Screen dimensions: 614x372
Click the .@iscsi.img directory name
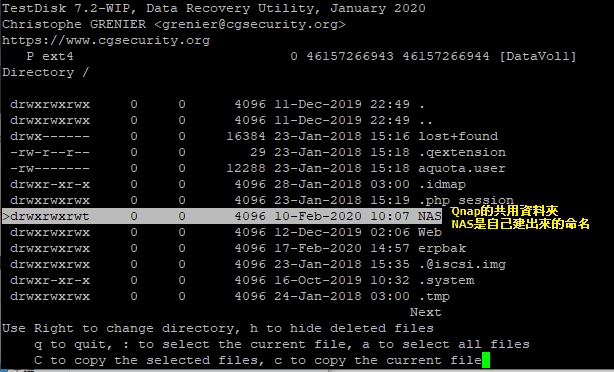click(462, 264)
